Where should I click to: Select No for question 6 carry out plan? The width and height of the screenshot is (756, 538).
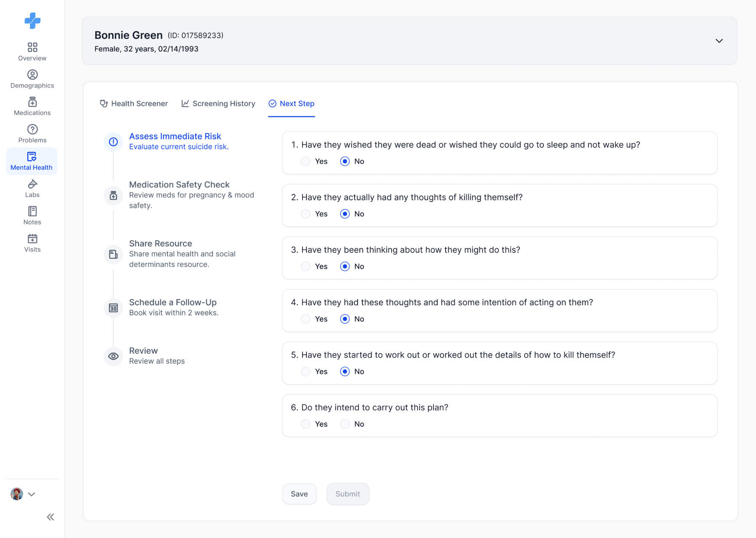point(345,424)
